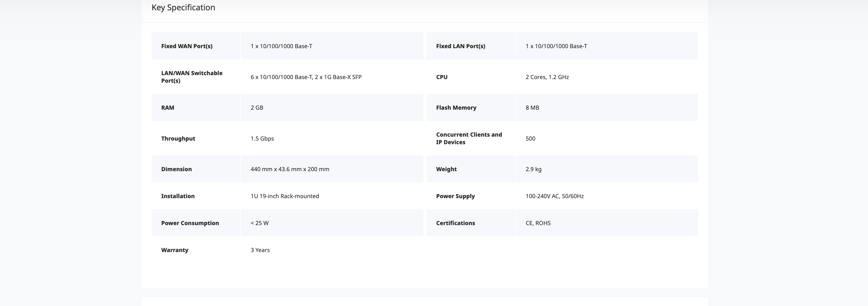Click the '8 MB' flash memory value

[x=532, y=108]
